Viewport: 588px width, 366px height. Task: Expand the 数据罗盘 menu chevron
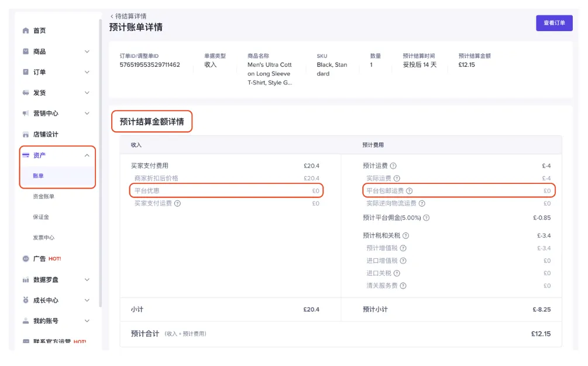tap(87, 280)
